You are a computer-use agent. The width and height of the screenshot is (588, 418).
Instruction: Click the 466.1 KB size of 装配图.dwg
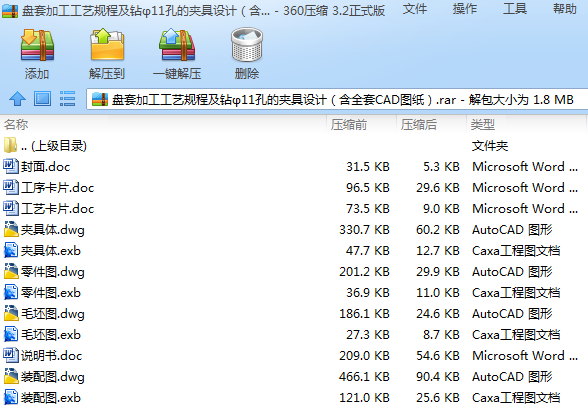click(x=364, y=376)
